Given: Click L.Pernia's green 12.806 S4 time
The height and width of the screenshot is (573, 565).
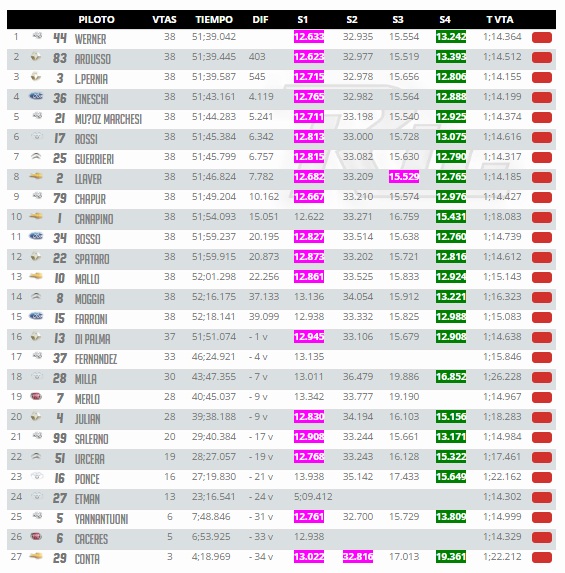Looking at the screenshot, I should (451, 77).
